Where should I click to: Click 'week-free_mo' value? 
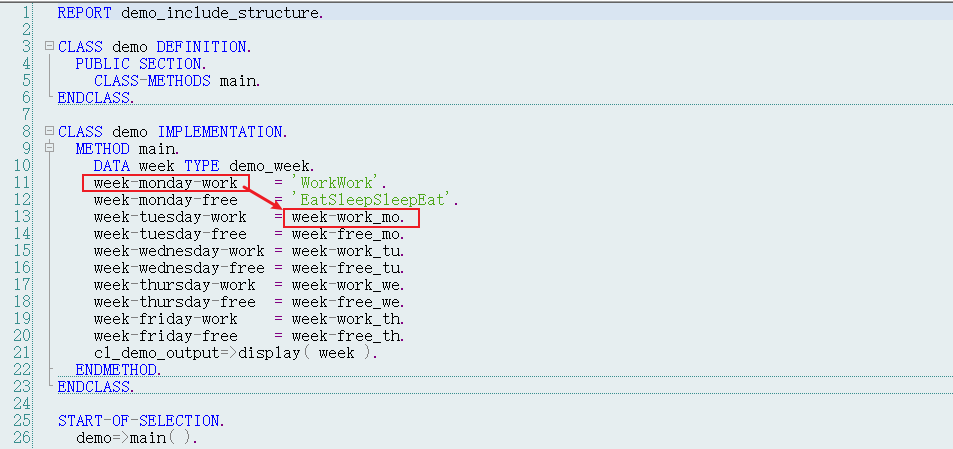pos(348,234)
